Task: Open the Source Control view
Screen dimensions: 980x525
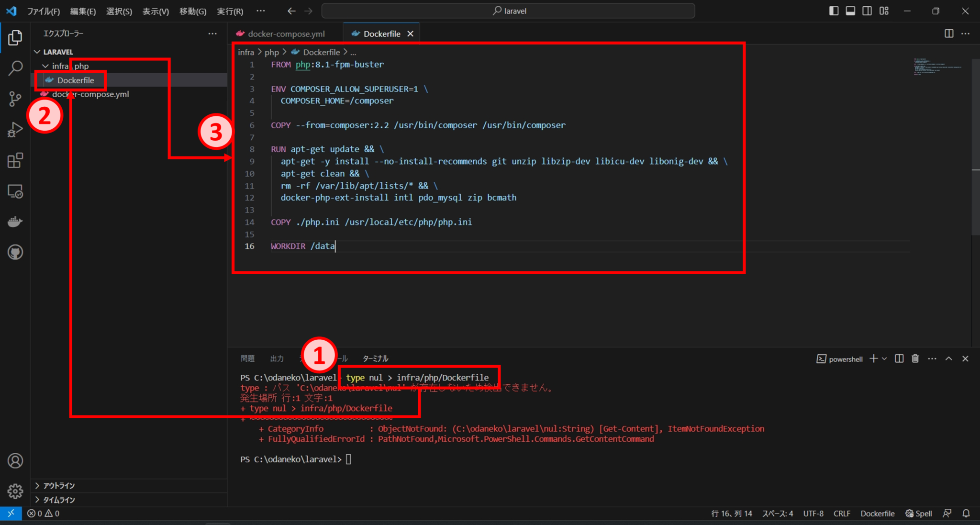Action: tap(16, 99)
